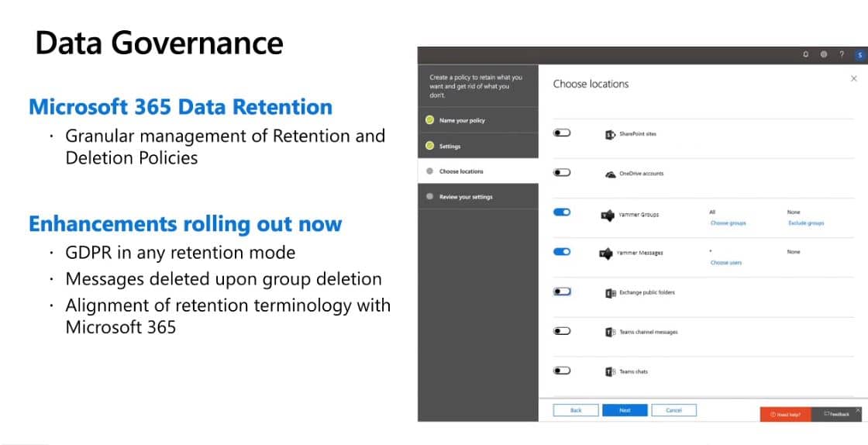Open the Choose groups link
The image size is (868, 445).
(x=728, y=223)
